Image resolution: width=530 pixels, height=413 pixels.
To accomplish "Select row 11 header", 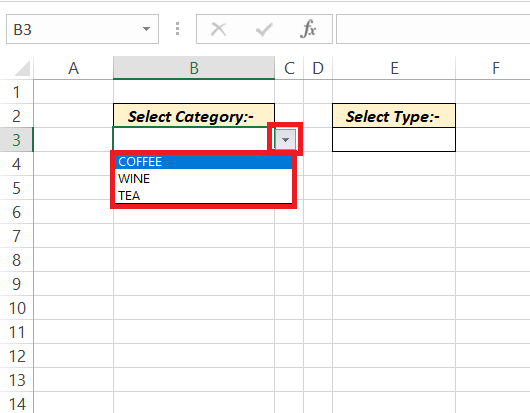I will (x=17, y=332).
